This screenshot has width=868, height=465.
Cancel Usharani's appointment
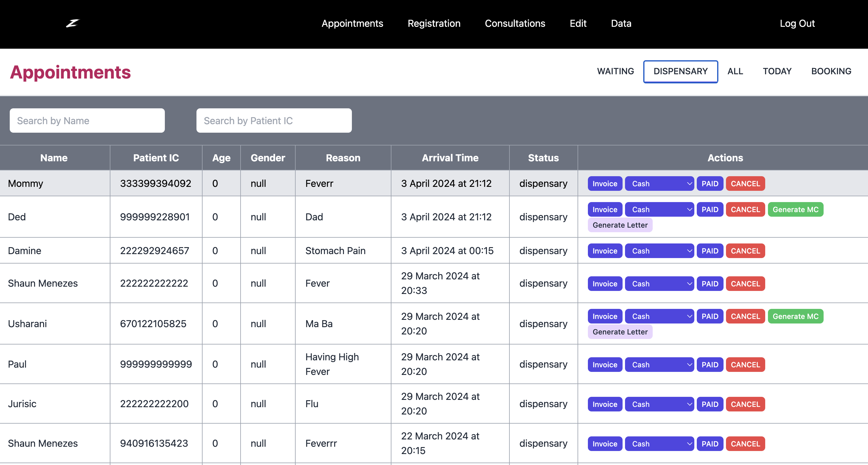coord(745,316)
